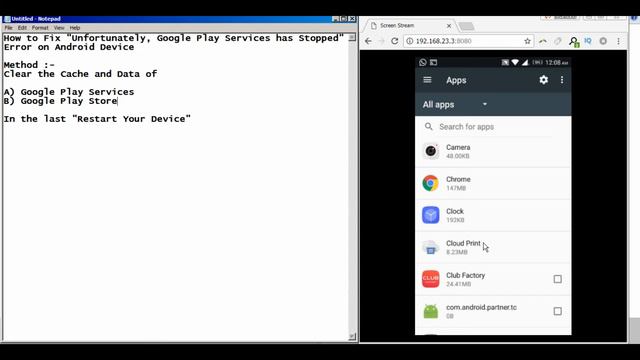Open the Notepad Edit menu
The width and height of the screenshot is (640, 360).
coord(22,28)
